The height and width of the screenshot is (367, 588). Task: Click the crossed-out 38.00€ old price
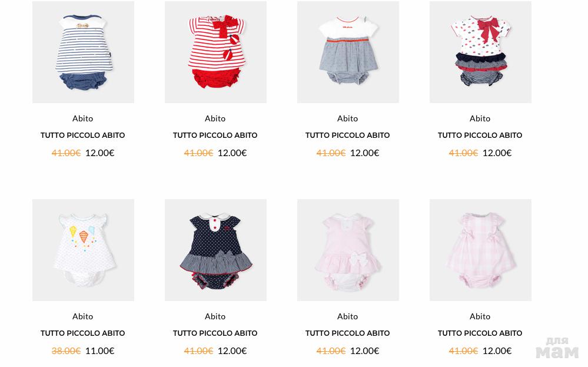click(67, 351)
